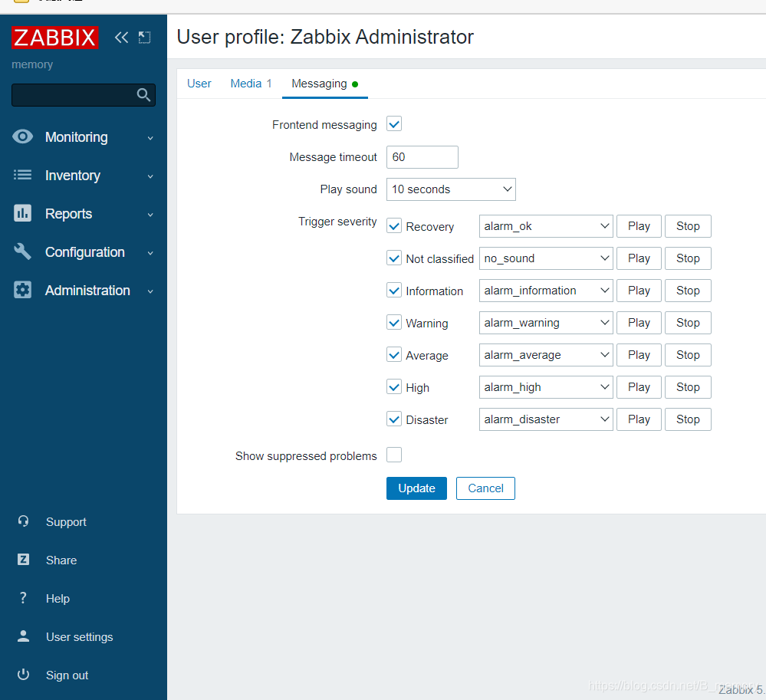Viewport: 766px width, 700px height.
Task: Open the Reports menu item
Action: click(x=84, y=213)
